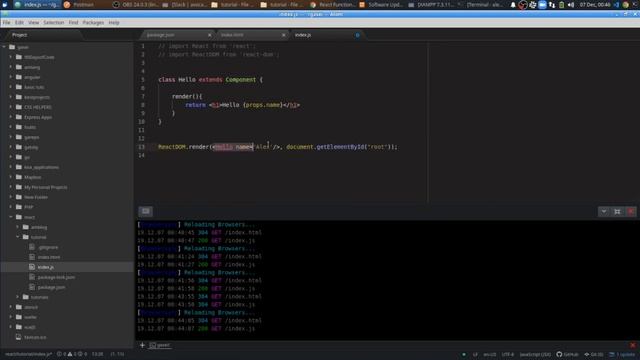Click line number 8 in gutter
Image resolution: width=640 pixels, height=360 pixels.
point(142,105)
